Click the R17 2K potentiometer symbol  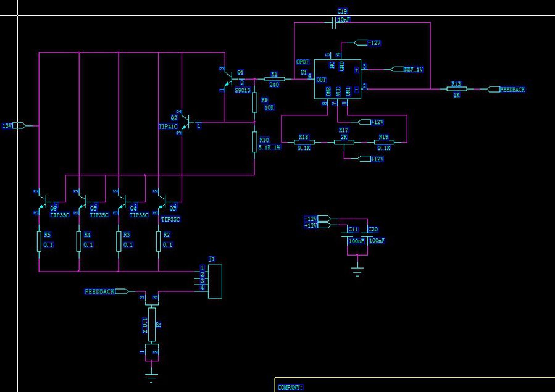[344, 141]
